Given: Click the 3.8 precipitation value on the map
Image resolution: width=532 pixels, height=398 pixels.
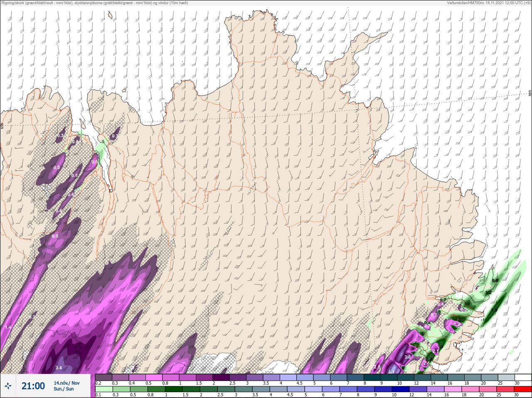Looking at the screenshot, I should pyautogui.click(x=408, y=357).
